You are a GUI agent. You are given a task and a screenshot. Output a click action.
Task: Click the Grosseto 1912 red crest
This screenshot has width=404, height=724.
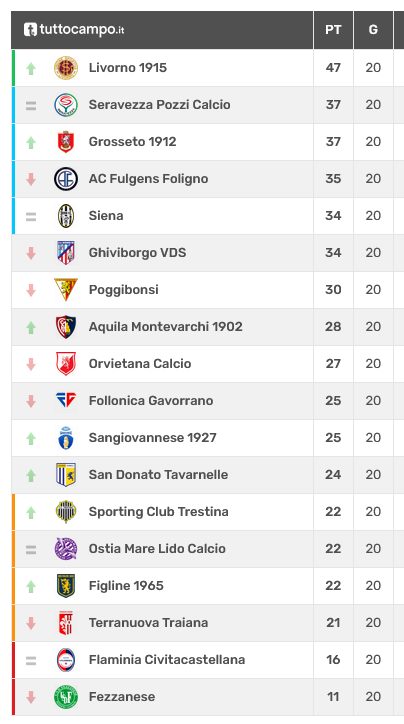[66, 142]
